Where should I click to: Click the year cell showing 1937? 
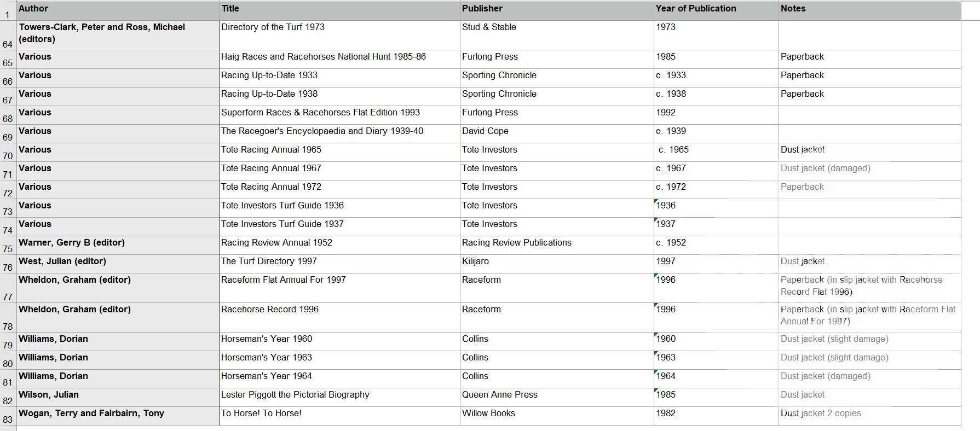click(716, 227)
